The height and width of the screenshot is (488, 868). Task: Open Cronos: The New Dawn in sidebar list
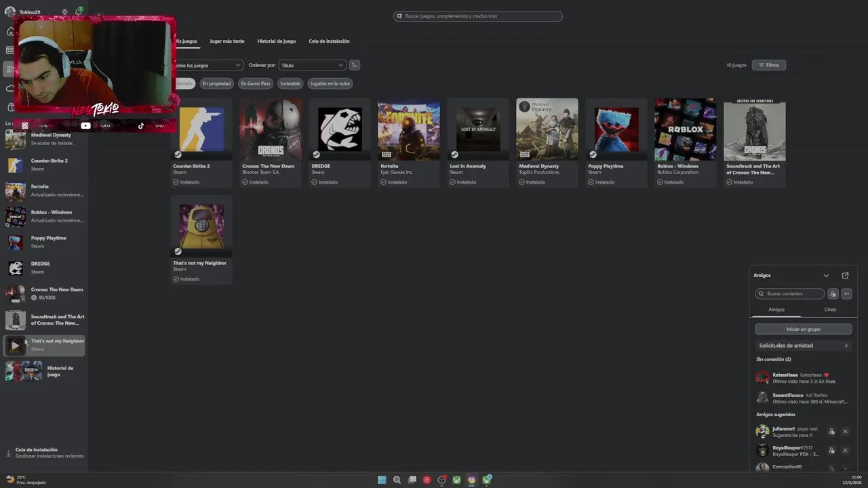click(x=45, y=293)
